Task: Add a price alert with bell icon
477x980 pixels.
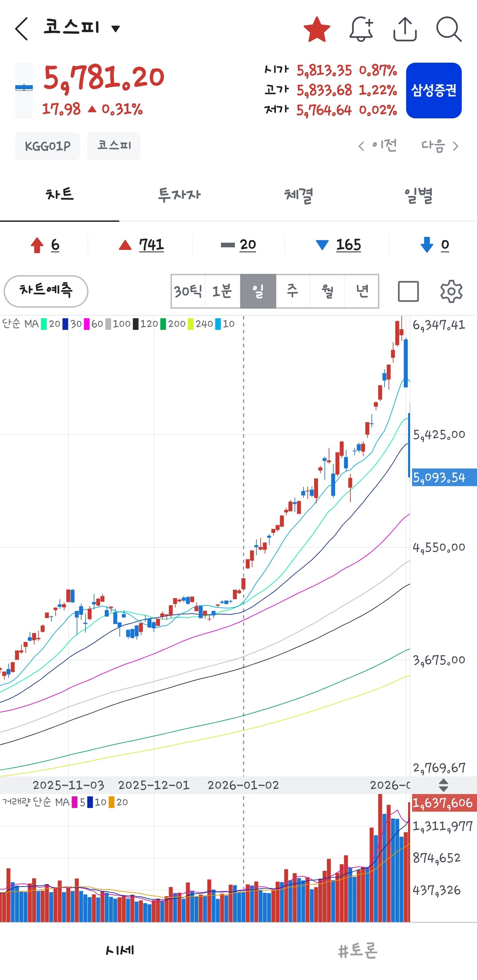Action: [x=361, y=29]
